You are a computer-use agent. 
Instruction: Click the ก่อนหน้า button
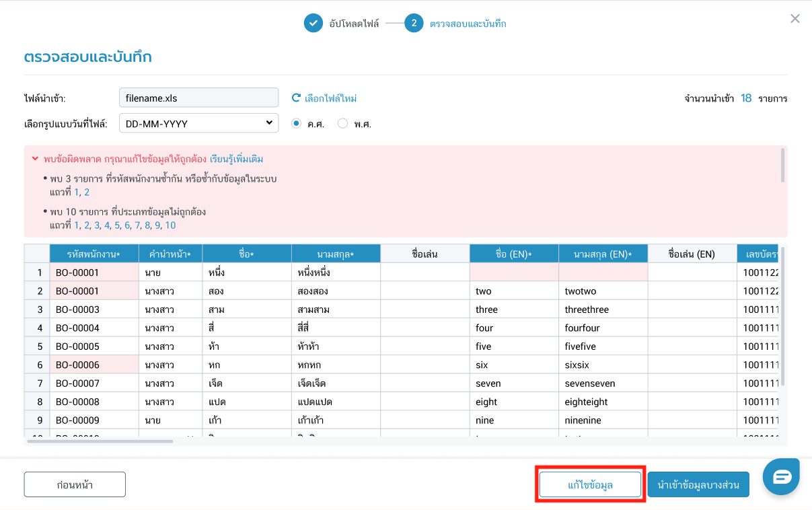coord(75,484)
